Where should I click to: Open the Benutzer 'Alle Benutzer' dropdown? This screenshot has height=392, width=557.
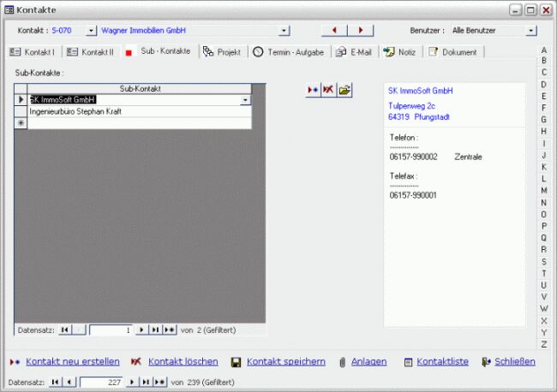click(x=531, y=30)
